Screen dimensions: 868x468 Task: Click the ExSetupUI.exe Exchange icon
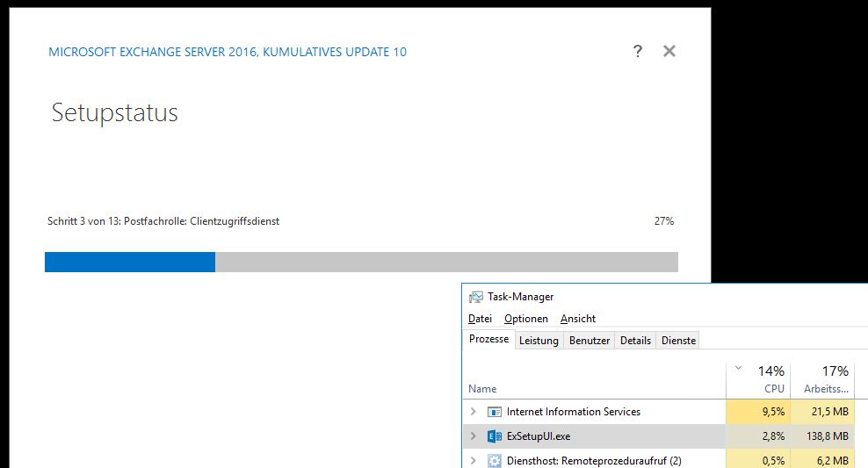[x=495, y=436]
